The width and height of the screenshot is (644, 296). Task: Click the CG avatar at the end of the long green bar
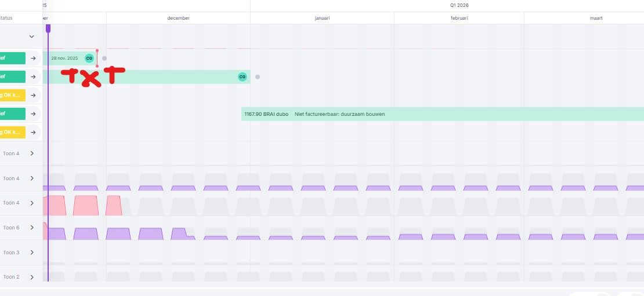click(243, 76)
